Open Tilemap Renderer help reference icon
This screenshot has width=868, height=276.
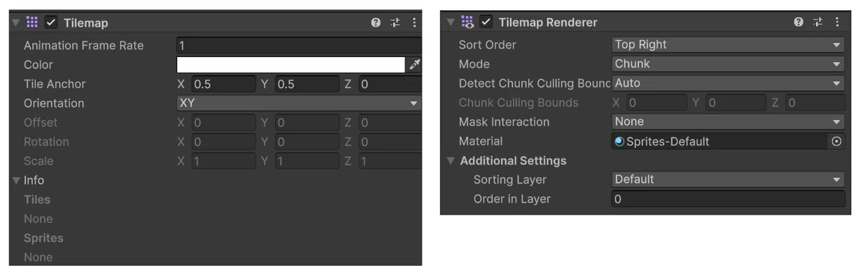coord(799,22)
